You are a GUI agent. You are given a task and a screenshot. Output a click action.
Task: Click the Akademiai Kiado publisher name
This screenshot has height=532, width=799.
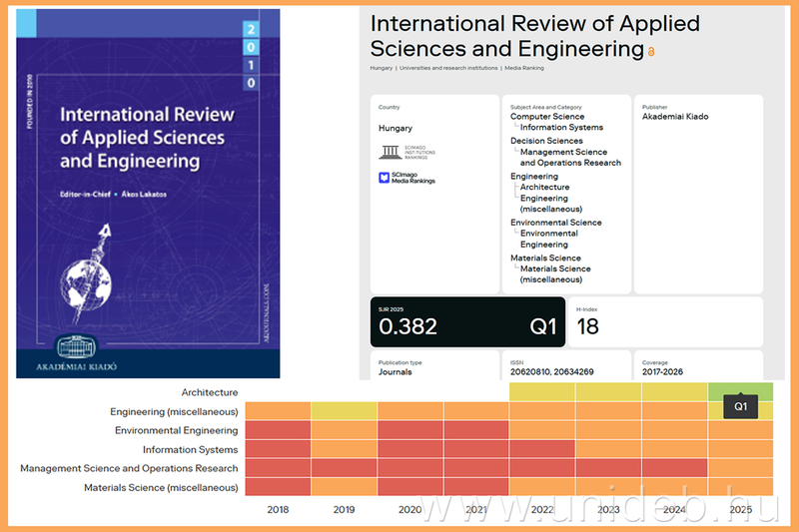(x=676, y=117)
